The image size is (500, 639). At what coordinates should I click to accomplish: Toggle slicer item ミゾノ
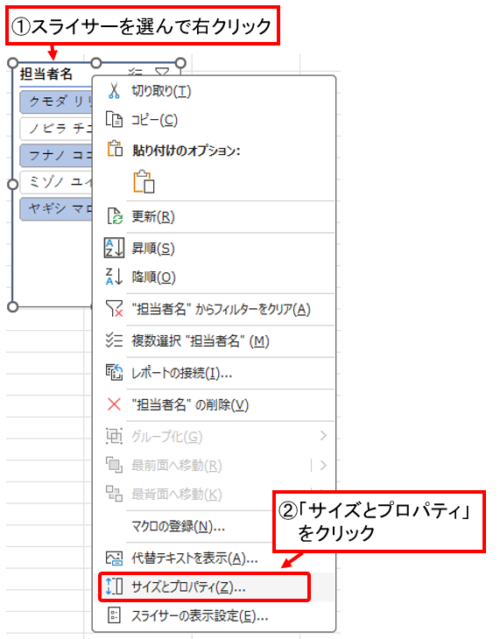[x=57, y=182]
